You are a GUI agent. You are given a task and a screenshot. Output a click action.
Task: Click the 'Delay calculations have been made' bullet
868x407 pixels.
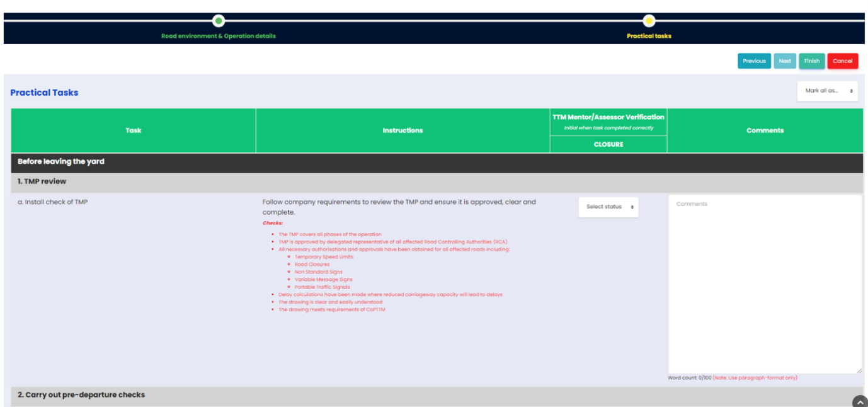click(x=391, y=295)
